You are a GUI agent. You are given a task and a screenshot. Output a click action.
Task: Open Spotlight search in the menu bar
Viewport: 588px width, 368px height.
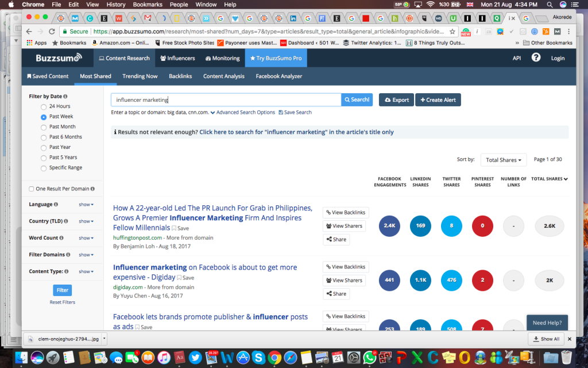coord(550,5)
